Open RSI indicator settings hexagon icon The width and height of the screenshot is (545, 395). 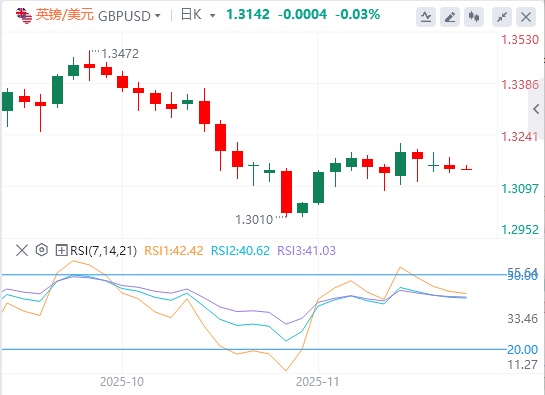41,250
